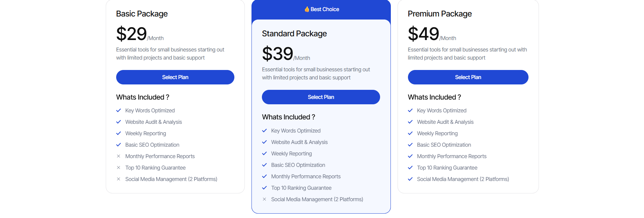The height and width of the screenshot is (218, 644).
Task: Click the Best Choice banner
Action: [x=321, y=9]
